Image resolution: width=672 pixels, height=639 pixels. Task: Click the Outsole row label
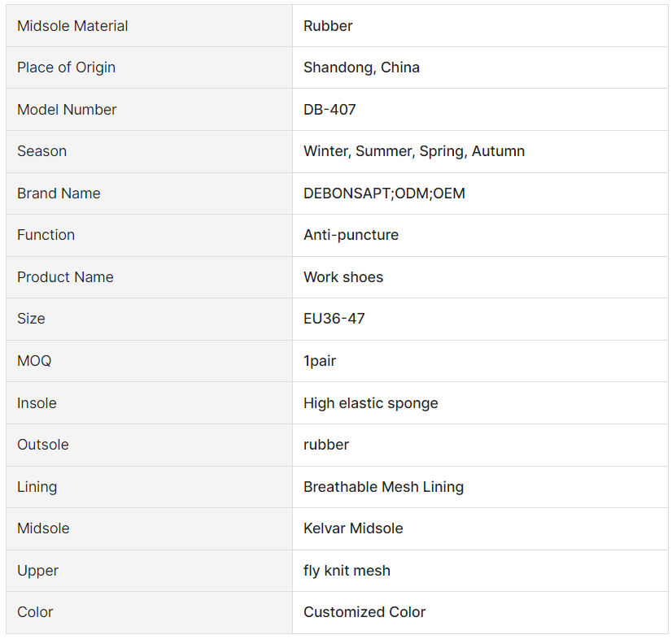pyautogui.click(x=43, y=444)
